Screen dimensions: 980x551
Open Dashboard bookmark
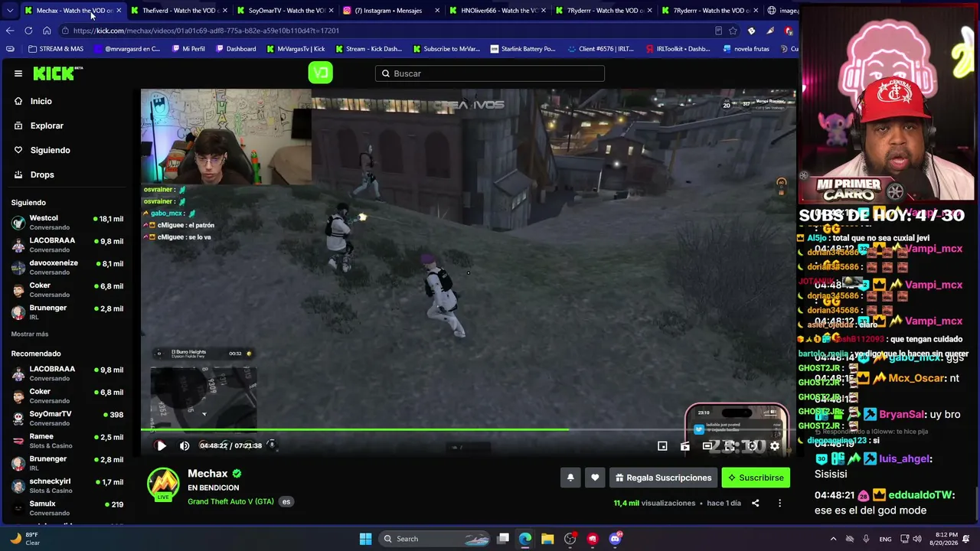pos(236,49)
